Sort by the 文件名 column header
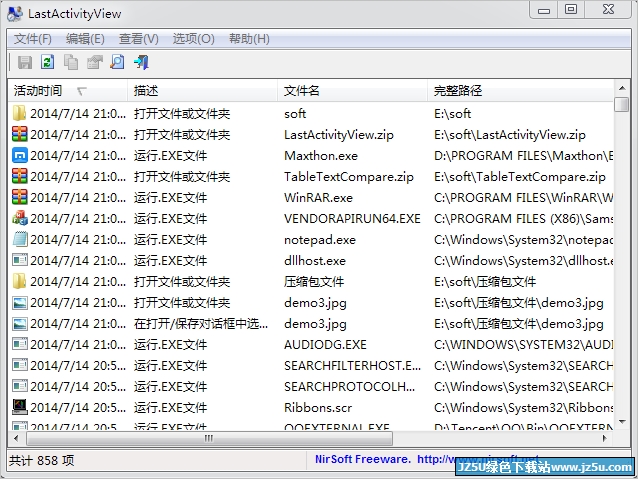The image size is (638, 479). [353, 90]
